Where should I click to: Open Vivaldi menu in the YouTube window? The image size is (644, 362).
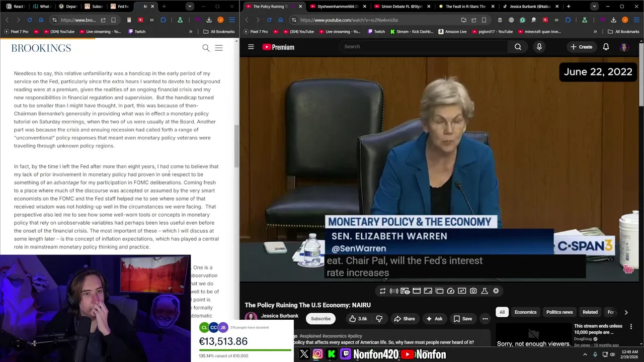[x=636, y=20]
